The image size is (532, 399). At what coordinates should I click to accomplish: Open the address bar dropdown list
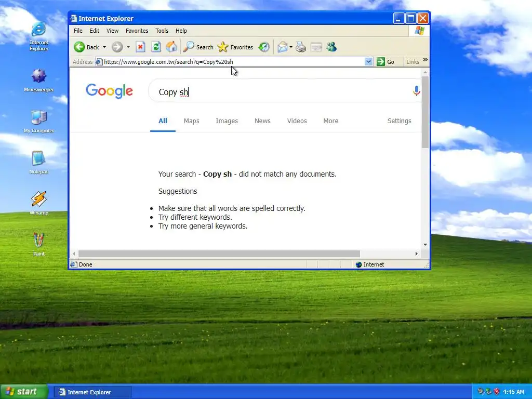pos(368,61)
